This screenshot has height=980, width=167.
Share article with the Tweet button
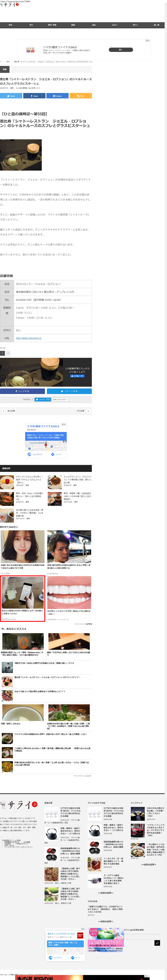click(x=11, y=96)
